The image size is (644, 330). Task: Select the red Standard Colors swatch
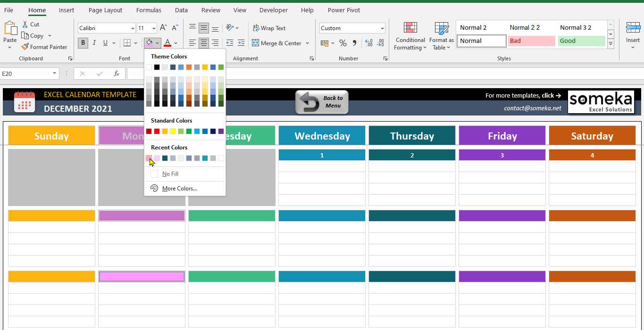pyautogui.click(x=156, y=131)
